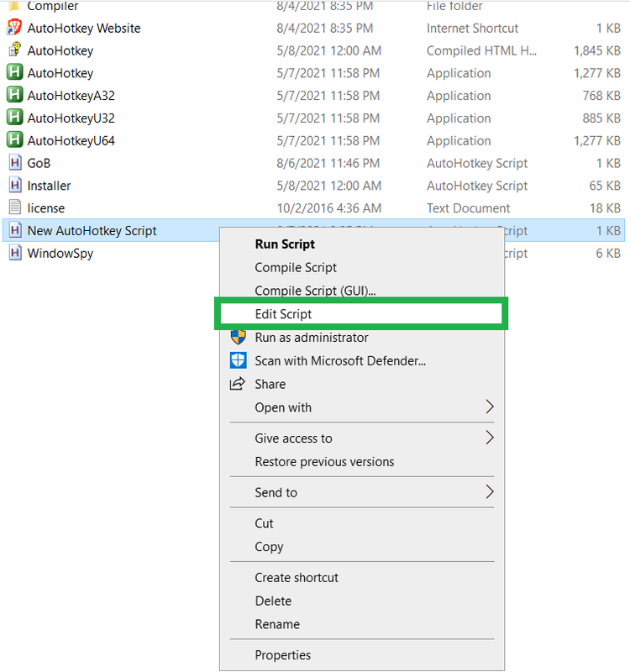Select Create shortcut in context menu

(x=297, y=578)
